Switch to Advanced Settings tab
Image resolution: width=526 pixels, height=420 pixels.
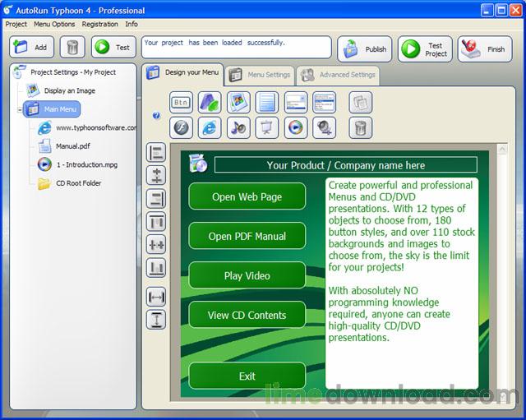click(x=336, y=75)
